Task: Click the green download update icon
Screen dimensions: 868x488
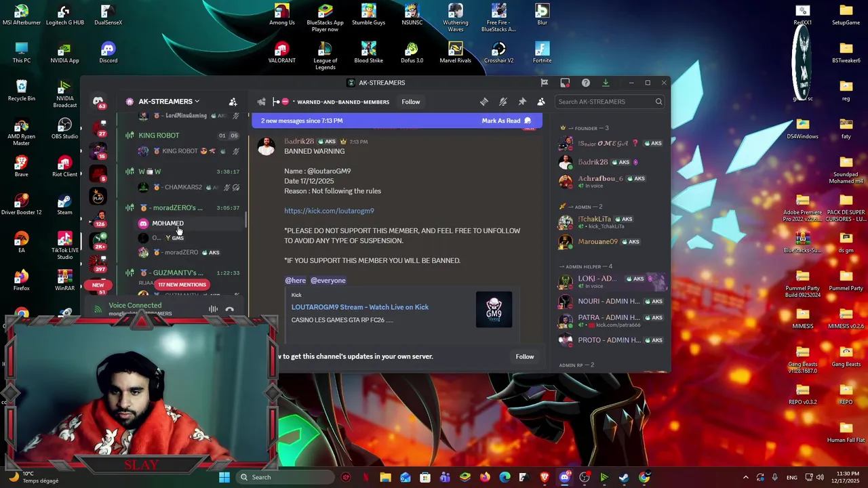Action: coord(606,83)
